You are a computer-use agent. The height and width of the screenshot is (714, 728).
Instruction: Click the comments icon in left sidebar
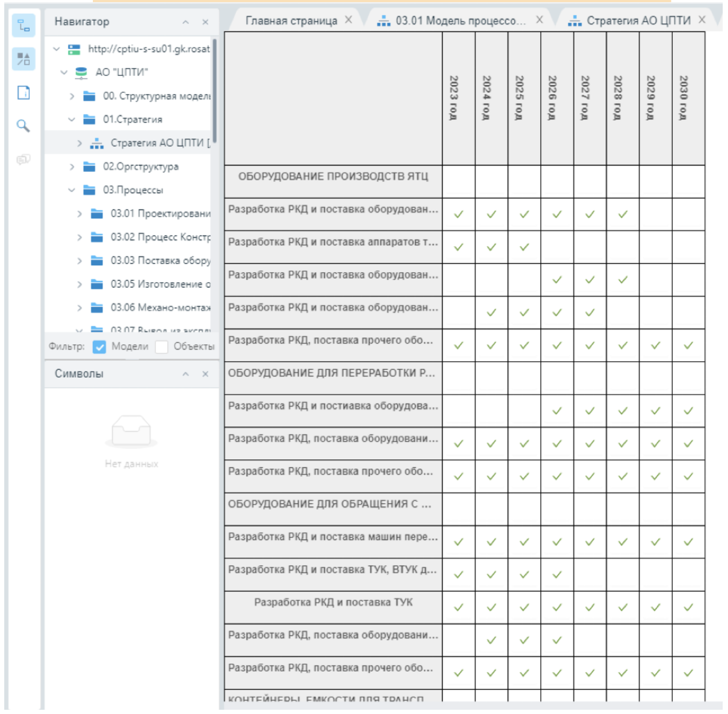[x=23, y=159]
